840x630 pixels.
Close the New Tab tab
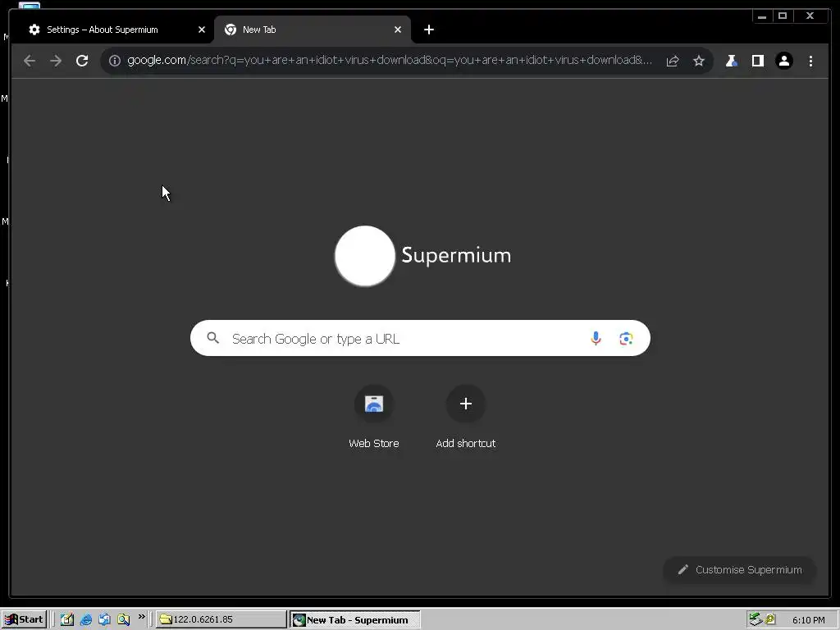click(x=398, y=30)
